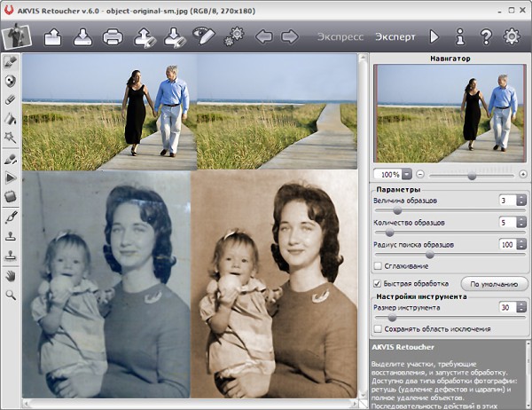Open the batch processing gears icon
Screen dimensions: 532x410
(234, 36)
